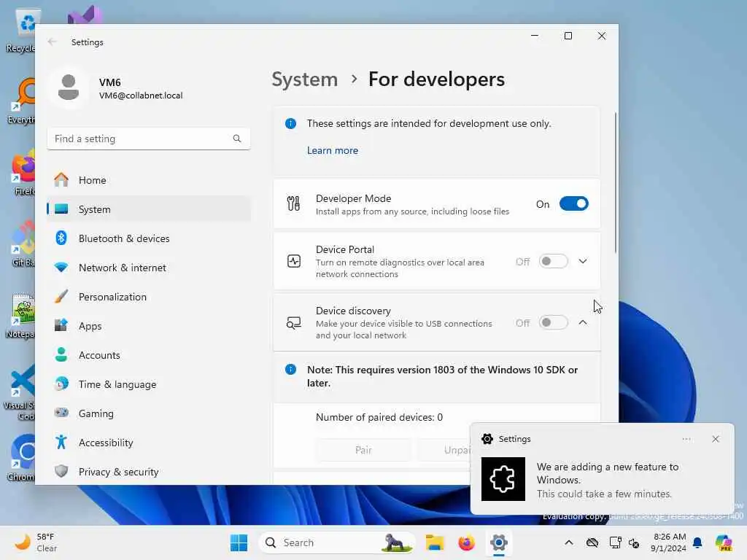Click the VM6@collabnet.local account email
The height and width of the screenshot is (560, 747).
pyautogui.click(x=141, y=96)
